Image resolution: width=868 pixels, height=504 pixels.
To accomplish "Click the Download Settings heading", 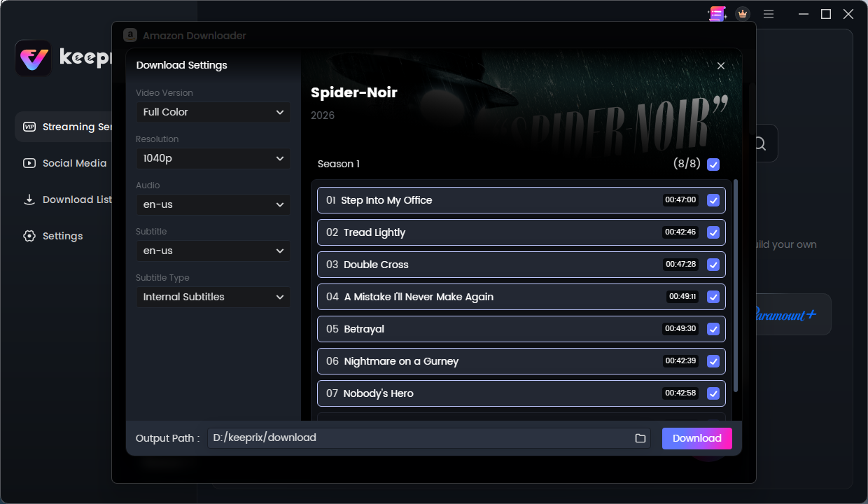I will (x=182, y=65).
